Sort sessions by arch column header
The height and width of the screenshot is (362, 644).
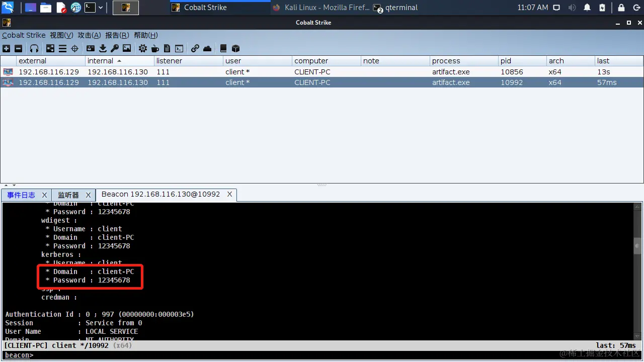[571, 61]
